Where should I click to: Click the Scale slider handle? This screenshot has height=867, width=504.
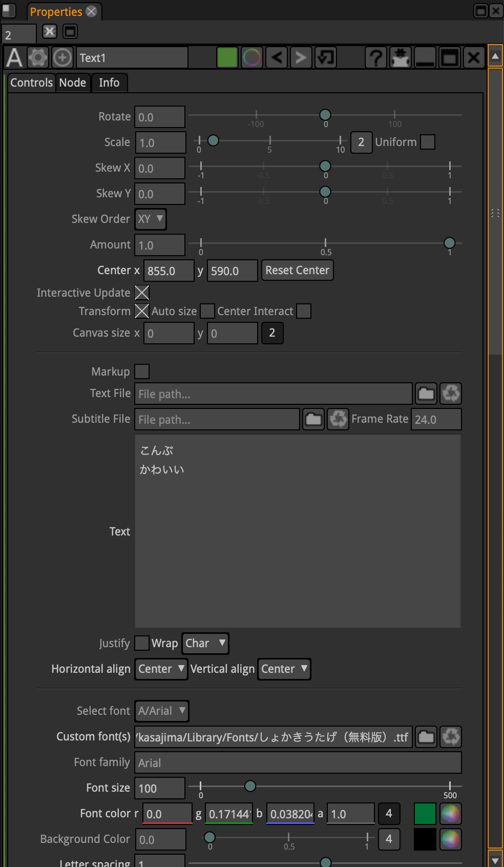(x=213, y=140)
